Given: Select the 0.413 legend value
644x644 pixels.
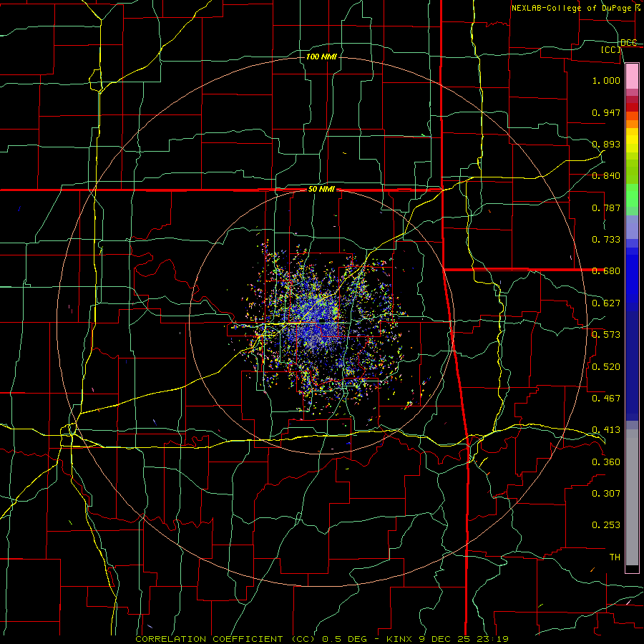Looking at the screenshot, I should coord(606,430).
